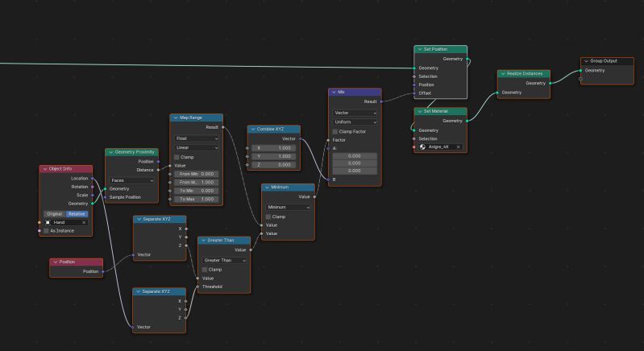Click the Geometry output socket of Realize Instances
The width and height of the screenshot is (644, 351).
click(550, 83)
